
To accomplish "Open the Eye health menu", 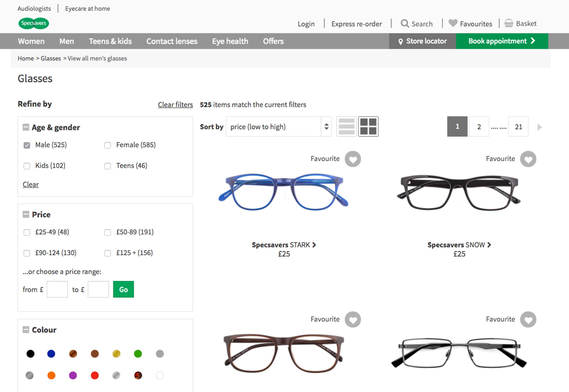I will click(230, 41).
